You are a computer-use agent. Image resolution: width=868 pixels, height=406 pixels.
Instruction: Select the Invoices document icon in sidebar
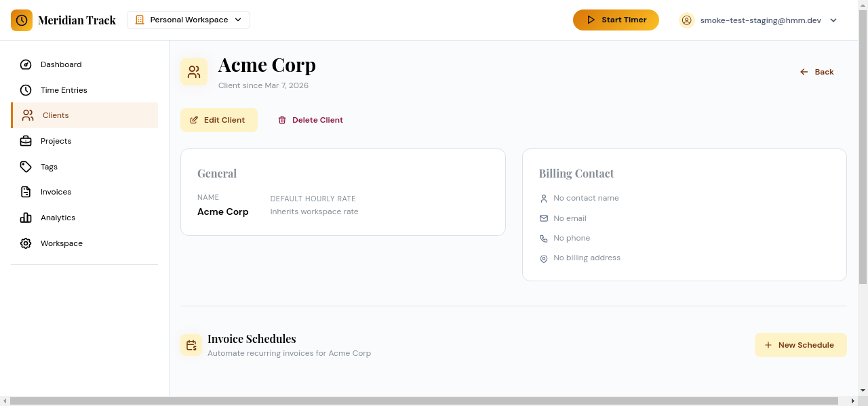pos(26,192)
